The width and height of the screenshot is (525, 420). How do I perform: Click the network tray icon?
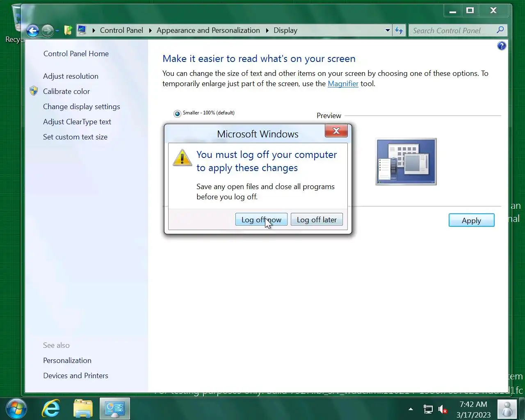click(428, 409)
